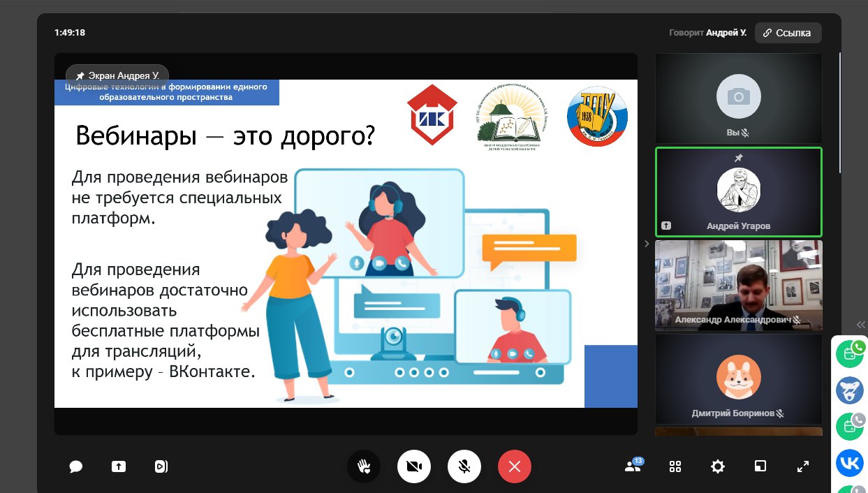Select Александр Александрович video tile
The height and width of the screenshot is (493, 868).
pos(738,285)
